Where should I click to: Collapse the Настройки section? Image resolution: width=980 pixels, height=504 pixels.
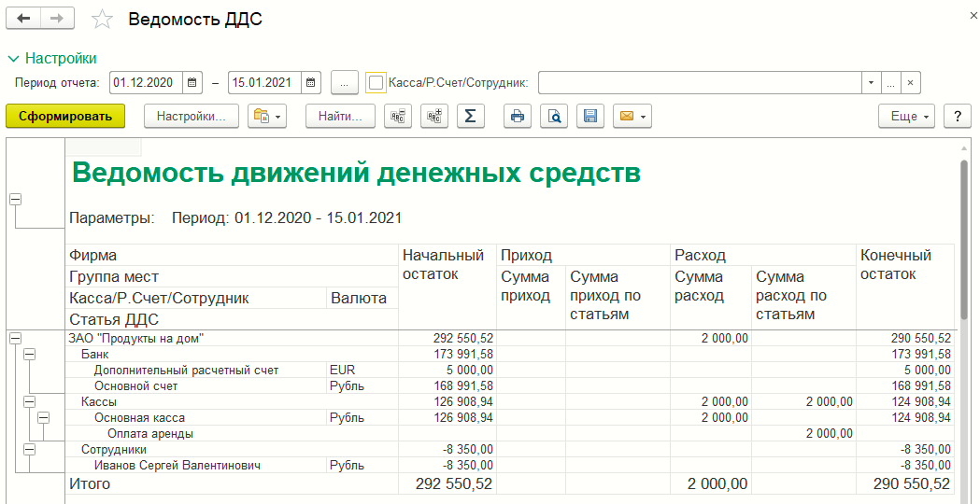click(x=13, y=58)
